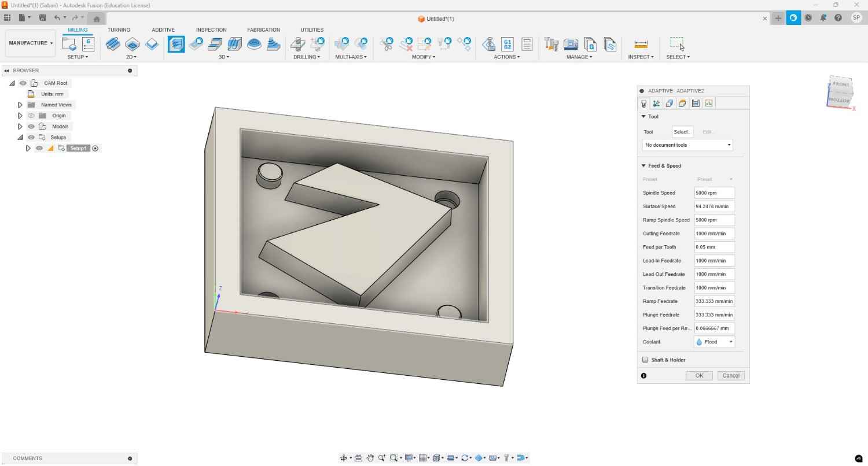The height and width of the screenshot is (466, 868).
Task: Open the MANUFACTURE workspace dropdown
Action: pyautogui.click(x=31, y=43)
